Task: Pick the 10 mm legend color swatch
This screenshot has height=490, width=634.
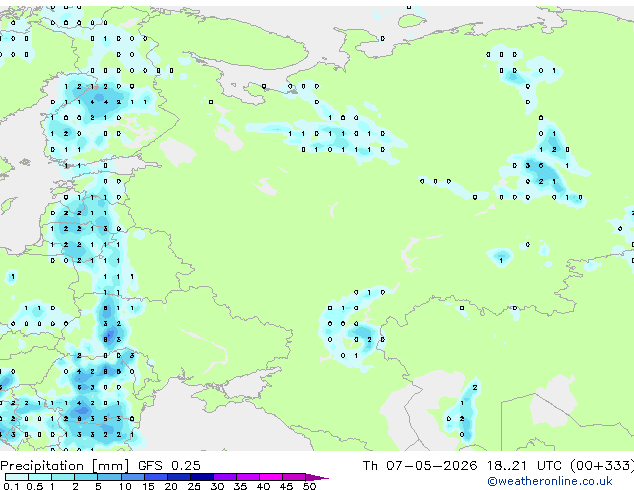Action: point(132,477)
